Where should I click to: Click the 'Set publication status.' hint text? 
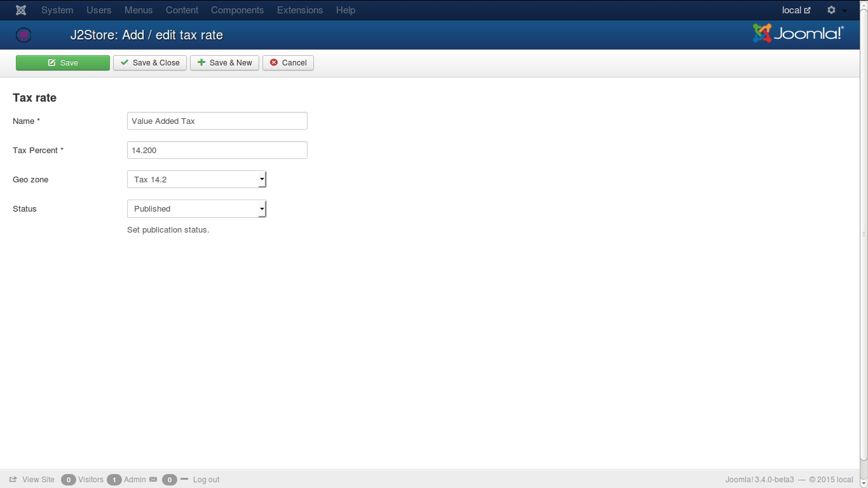[x=168, y=229]
